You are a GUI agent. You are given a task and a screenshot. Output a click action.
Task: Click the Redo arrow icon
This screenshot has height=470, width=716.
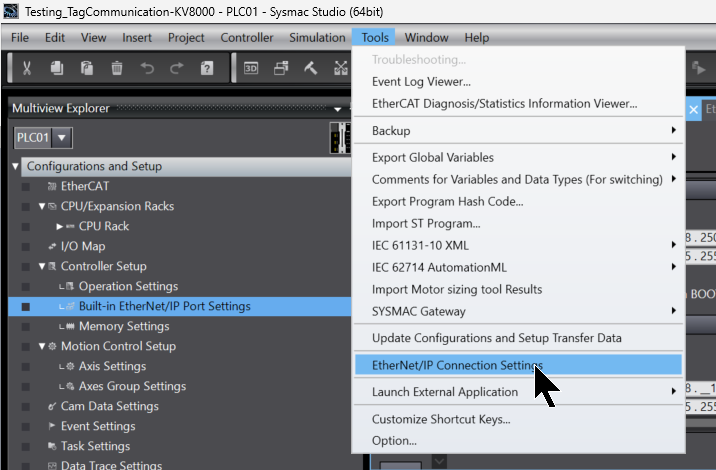177,68
